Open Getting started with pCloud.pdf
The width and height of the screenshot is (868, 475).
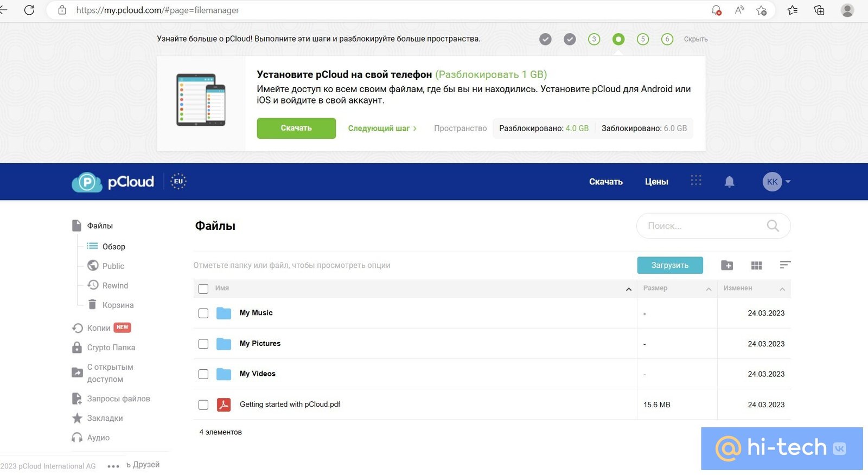click(x=290, y=405)
